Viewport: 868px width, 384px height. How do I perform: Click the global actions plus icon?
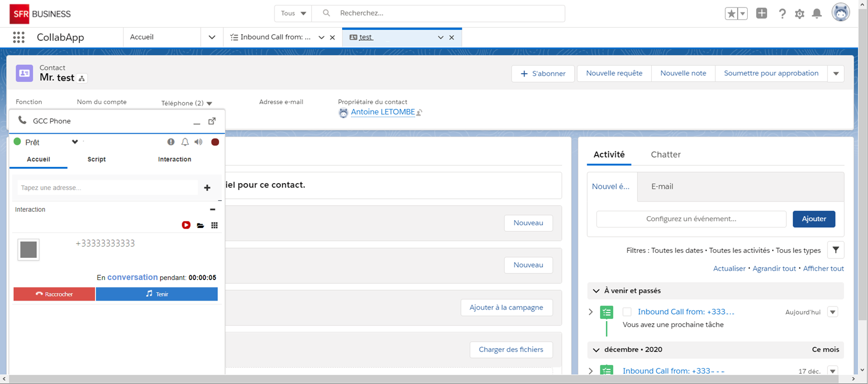tap(761, 14)
